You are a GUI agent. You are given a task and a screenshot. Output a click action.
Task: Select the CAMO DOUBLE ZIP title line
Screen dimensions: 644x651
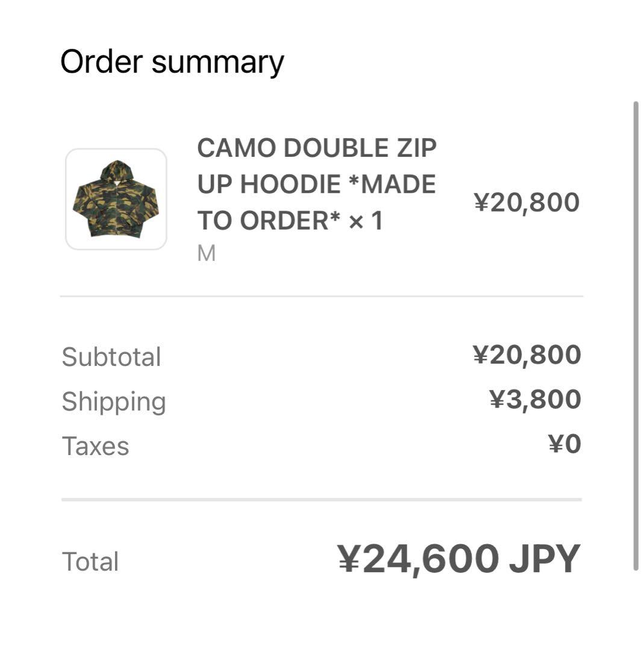coord(317,148)
